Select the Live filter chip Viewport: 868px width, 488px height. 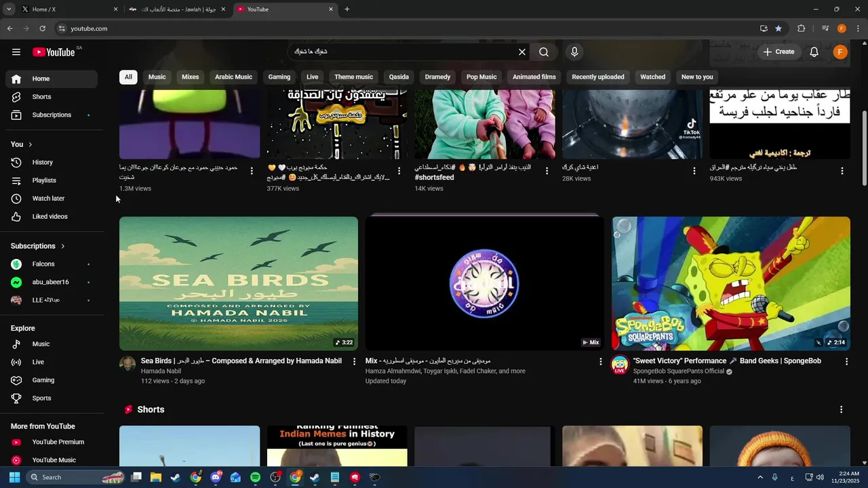[312, 77]
